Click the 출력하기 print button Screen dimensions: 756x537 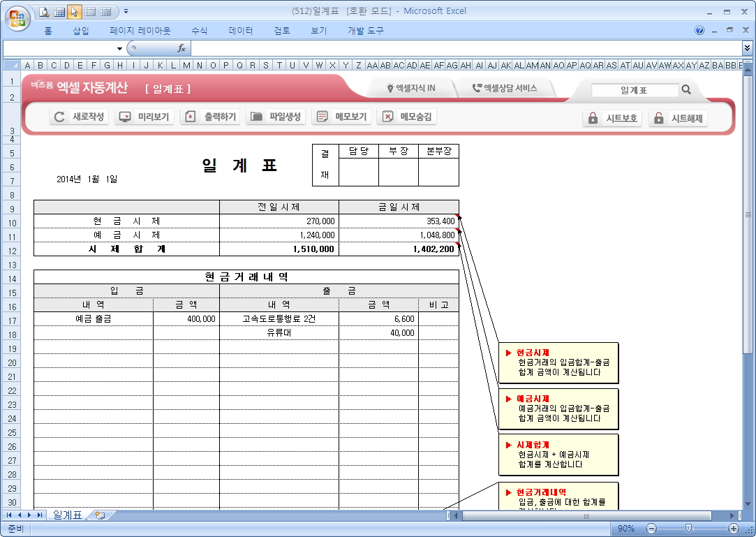[212, 117]
